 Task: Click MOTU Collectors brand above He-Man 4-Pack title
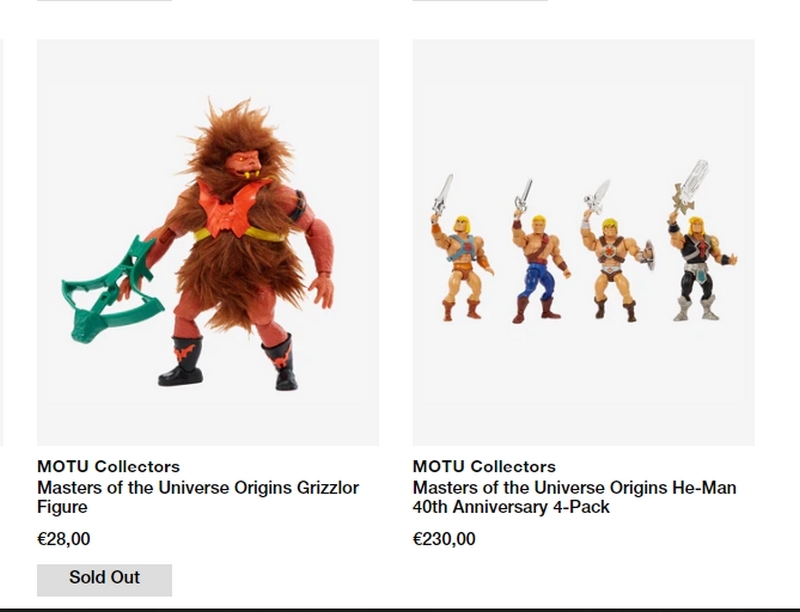(484, 466)
